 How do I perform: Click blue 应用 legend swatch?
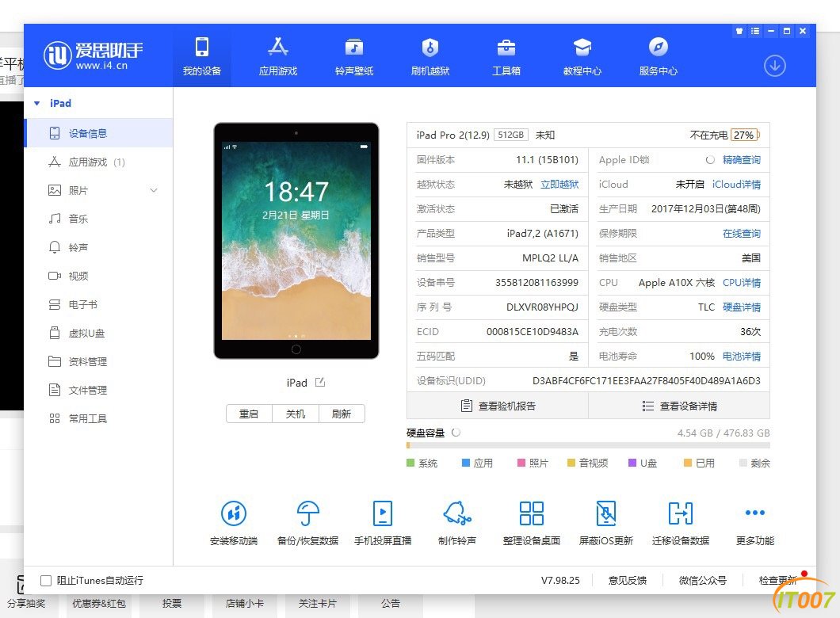(x=466, y=463)
